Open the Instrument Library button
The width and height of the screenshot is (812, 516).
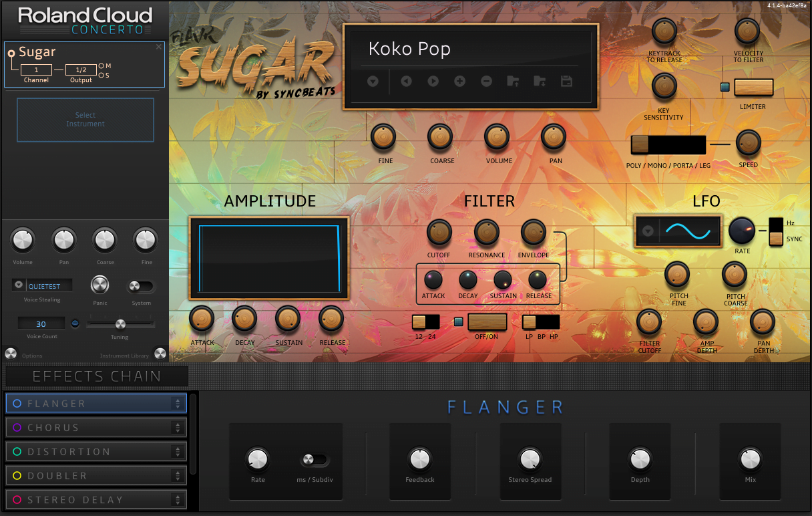click(x=160, y=354)
